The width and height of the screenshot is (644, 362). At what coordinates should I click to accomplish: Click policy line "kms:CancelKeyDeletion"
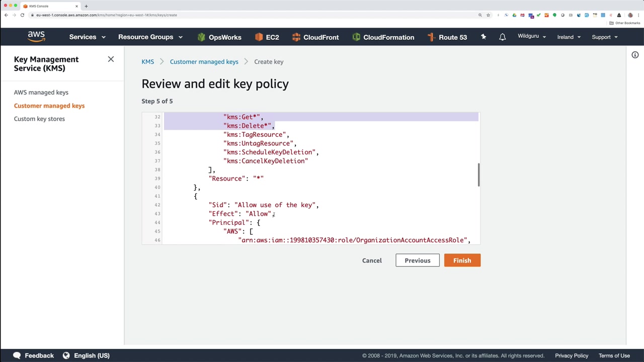[x=266, y=161]
